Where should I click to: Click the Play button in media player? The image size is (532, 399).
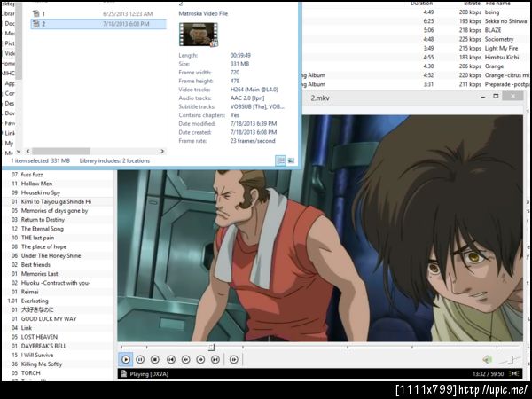click(126, 359)
